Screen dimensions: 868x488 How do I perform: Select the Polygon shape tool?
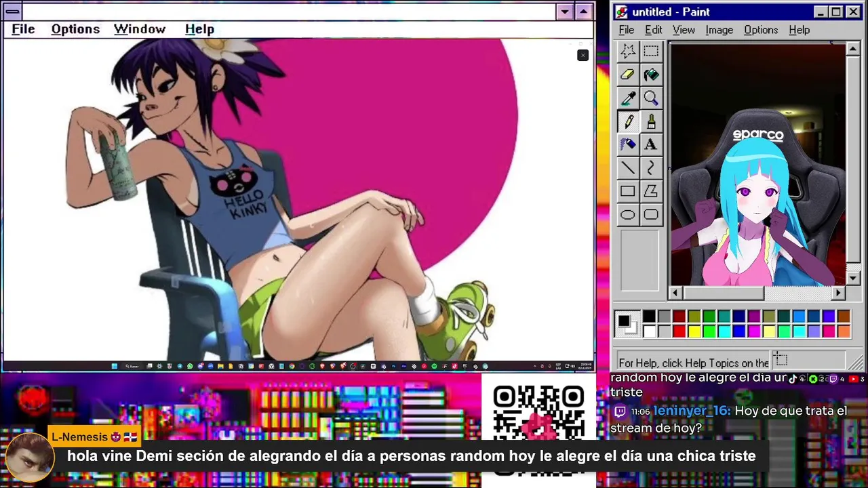(x=651, y=191)
